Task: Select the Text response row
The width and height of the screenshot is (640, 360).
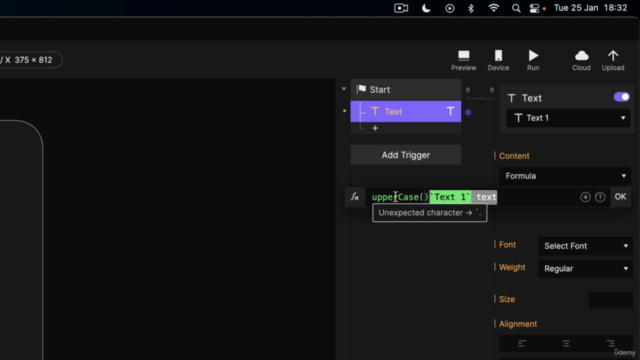Action: click(x=406, y=111)
